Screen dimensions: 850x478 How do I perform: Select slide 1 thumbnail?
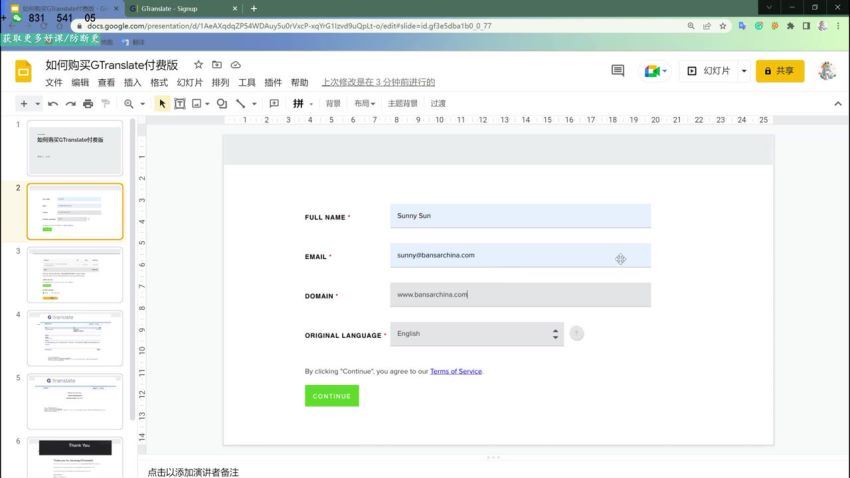click(75, 148)
